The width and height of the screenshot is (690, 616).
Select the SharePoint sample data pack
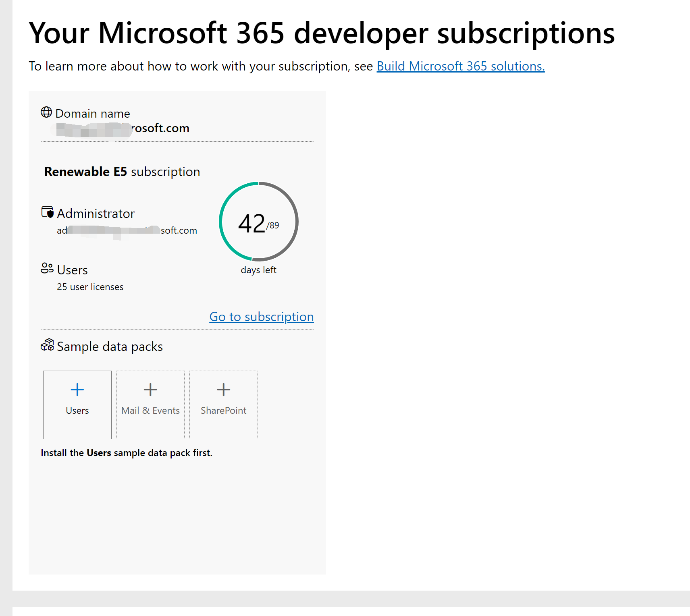224,404
